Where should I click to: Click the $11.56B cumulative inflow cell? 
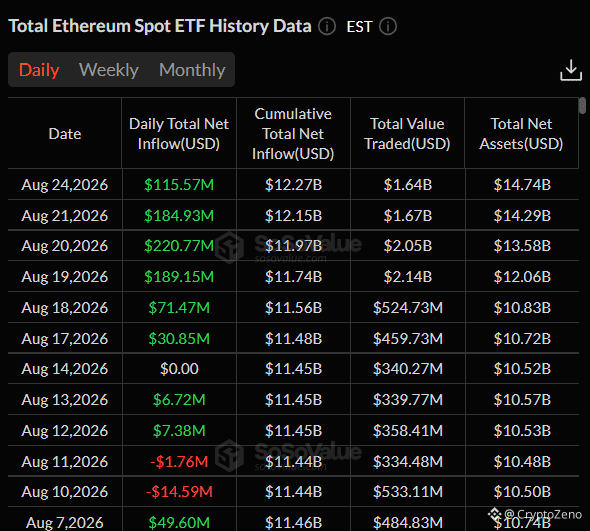tap(293, 308)
